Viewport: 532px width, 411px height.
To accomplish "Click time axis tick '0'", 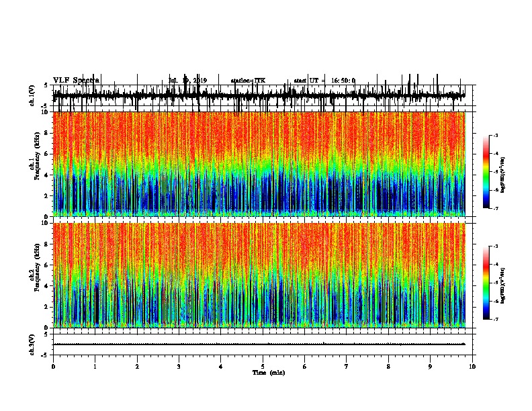I will coord(53,367).
